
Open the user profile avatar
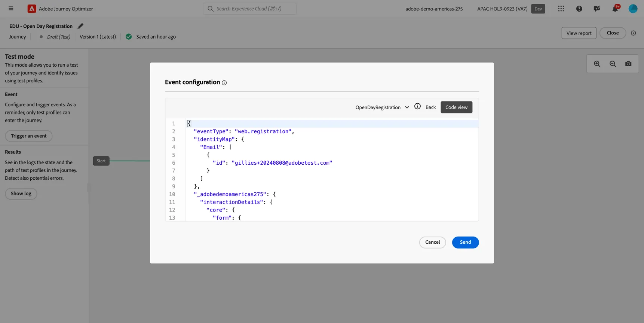pyautogui.click(x=633, y=9)
